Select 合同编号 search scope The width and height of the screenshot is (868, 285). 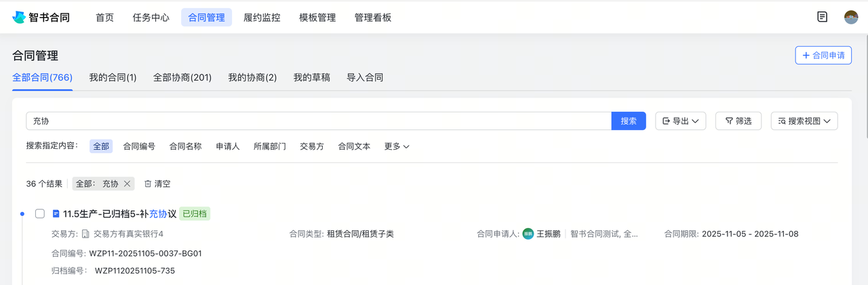[139, 146]
